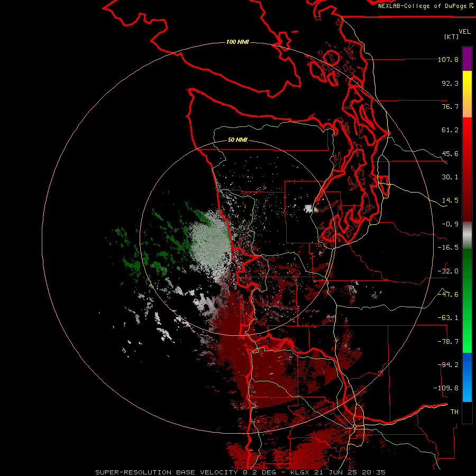Click the -47.6 color scale value

click(448, 295)
